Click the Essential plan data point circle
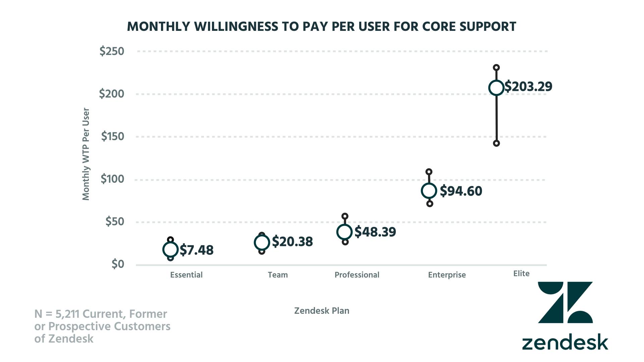644x362 pixels. (170, 249)
